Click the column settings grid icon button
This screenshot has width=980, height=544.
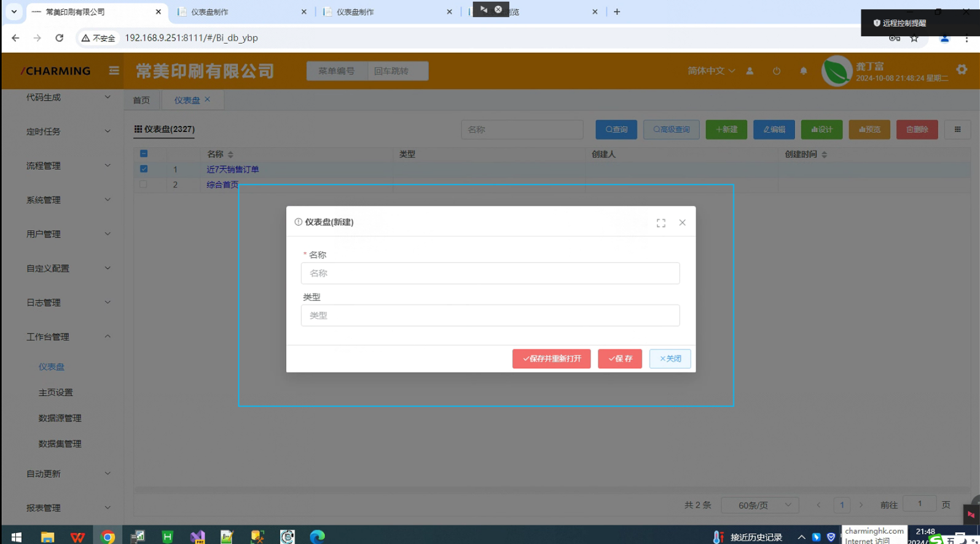pos(957,130)
